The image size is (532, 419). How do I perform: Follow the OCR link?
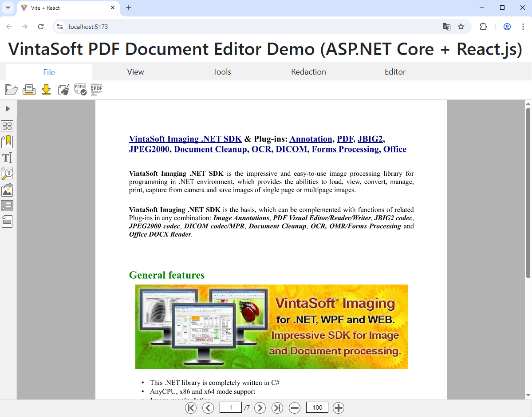pyautogui.click(x=261, y=149)
